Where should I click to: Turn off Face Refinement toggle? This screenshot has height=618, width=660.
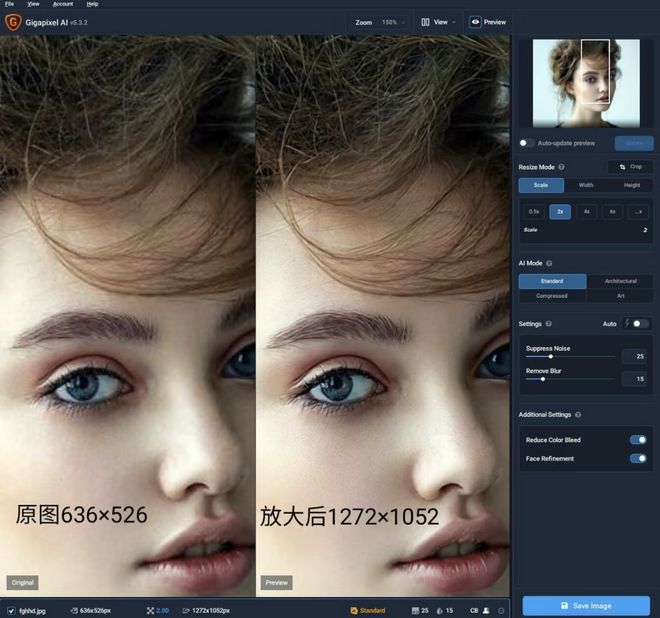point(637,458)
